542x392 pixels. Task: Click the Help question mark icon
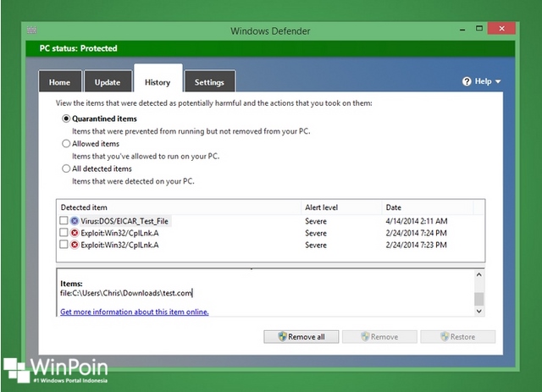point(467,81)
